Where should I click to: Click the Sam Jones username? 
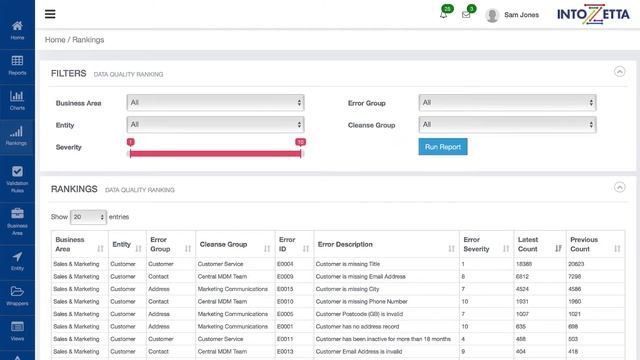pos(521,15)
